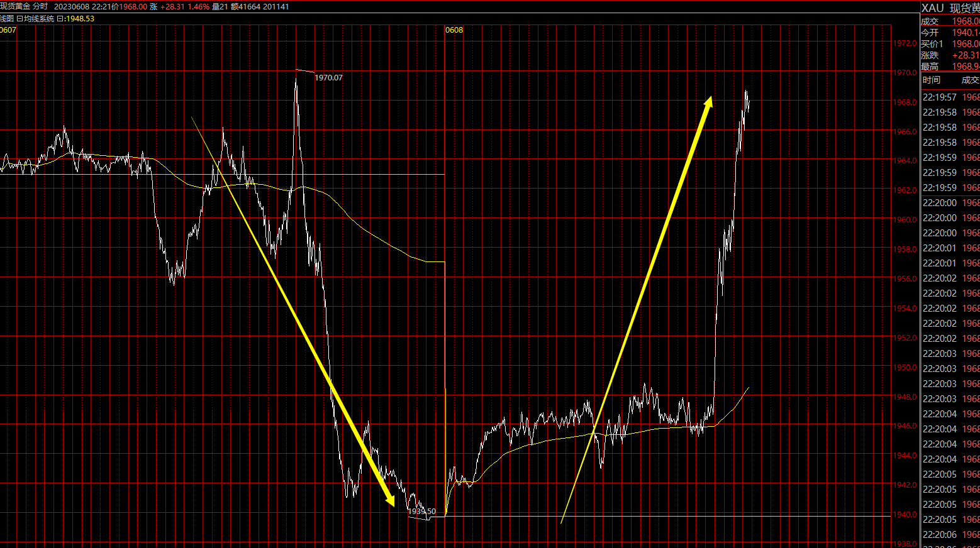Click the 1942.0 price axis label

coord(905,485)
